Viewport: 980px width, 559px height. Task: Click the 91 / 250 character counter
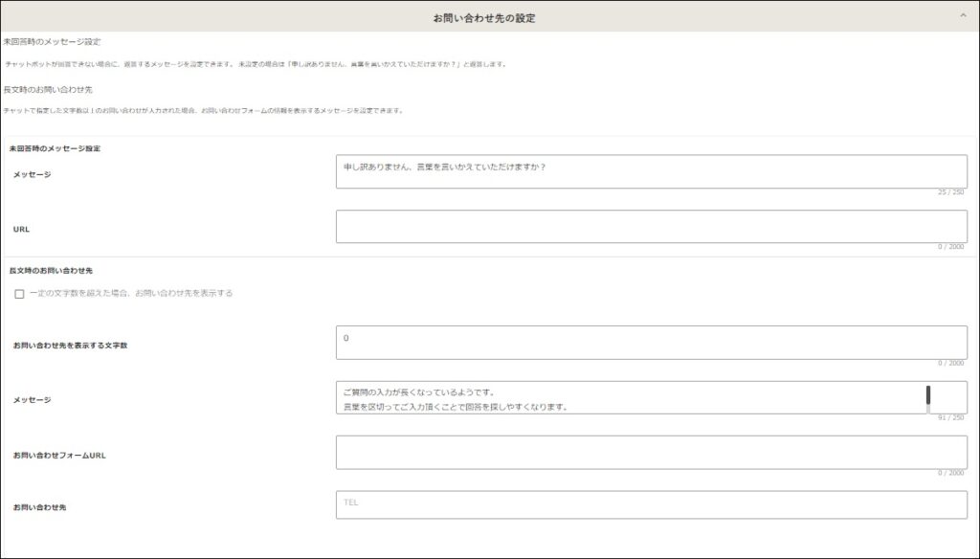pyautogui.click(x=950, y=417)
